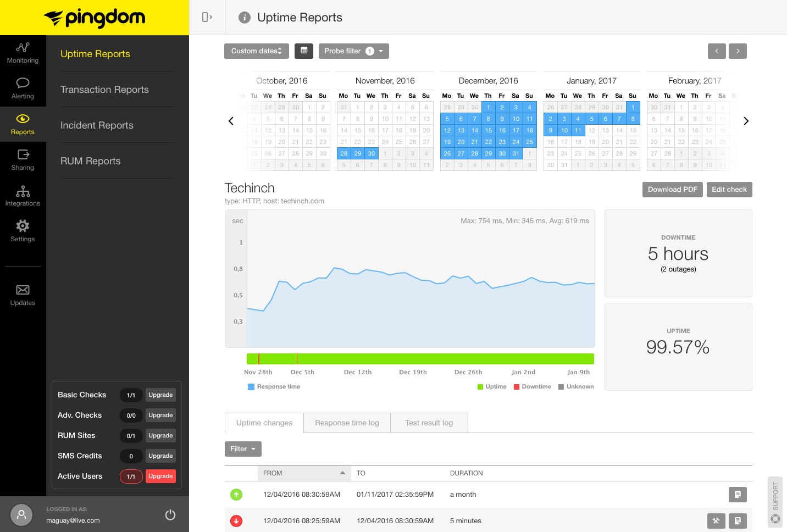
Task: Upgrade the SMS Credits plan
Action: (x=160, y=456)
